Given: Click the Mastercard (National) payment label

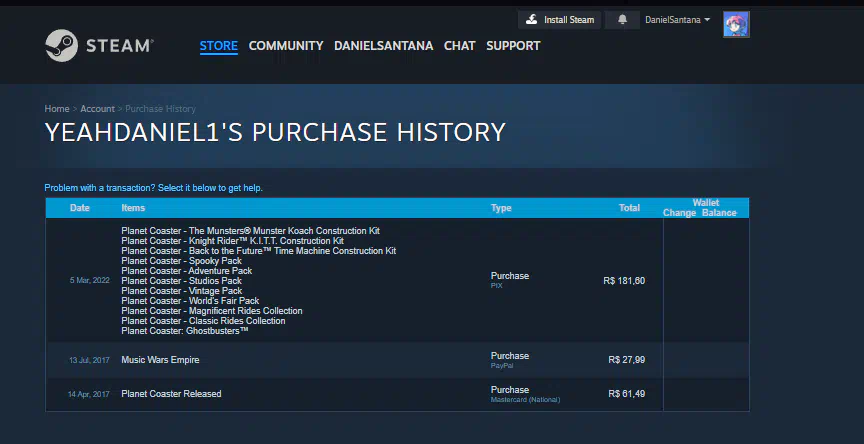Looking at the screenshot, I should pos(525,399).
